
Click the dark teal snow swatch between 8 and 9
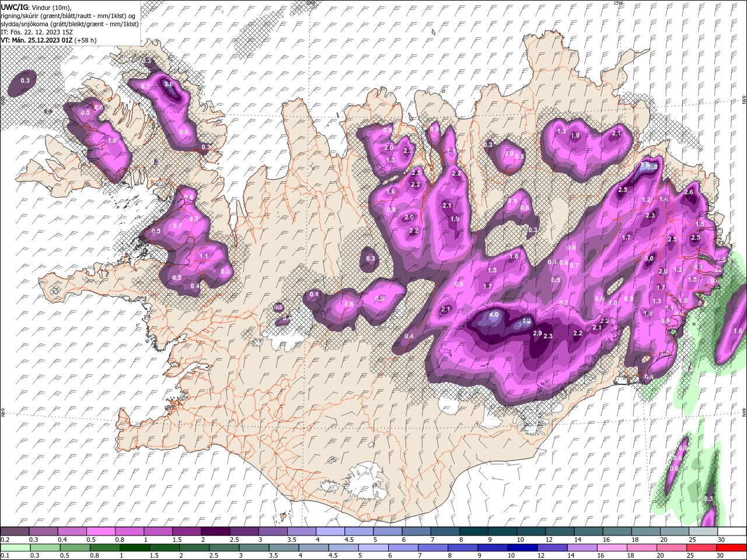pyautogui.click(x=473, y=531)
